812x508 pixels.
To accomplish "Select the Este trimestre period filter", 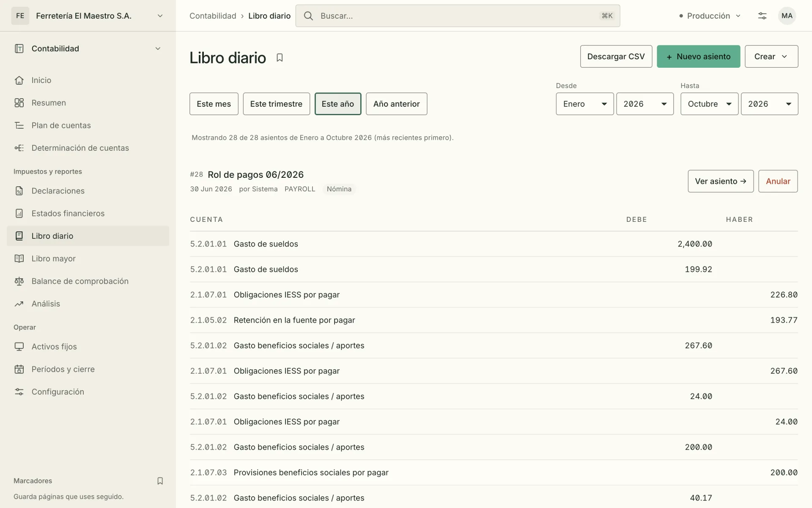I will tap(276, 104).
